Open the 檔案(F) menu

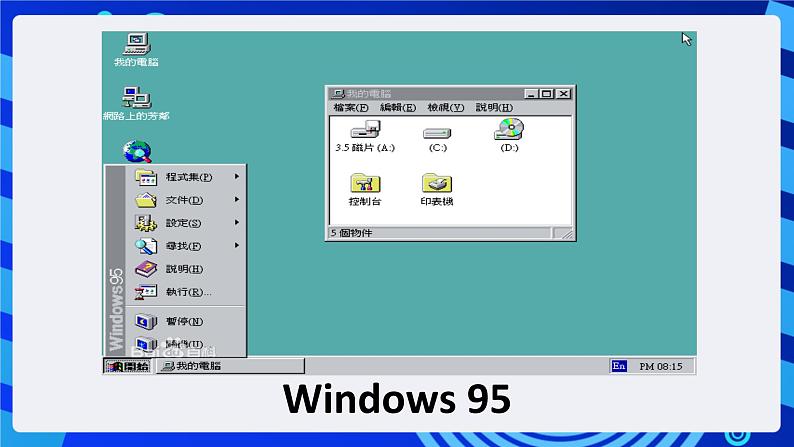coord(350,107)
